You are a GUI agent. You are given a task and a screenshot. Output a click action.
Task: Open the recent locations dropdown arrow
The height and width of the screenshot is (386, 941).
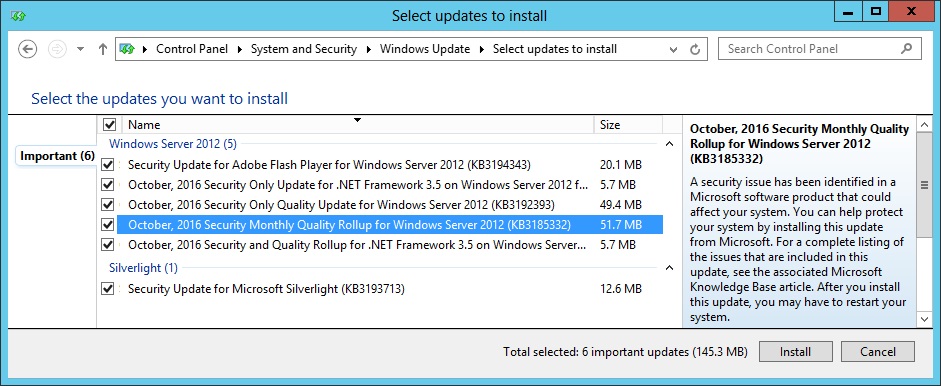pos(80,49)
